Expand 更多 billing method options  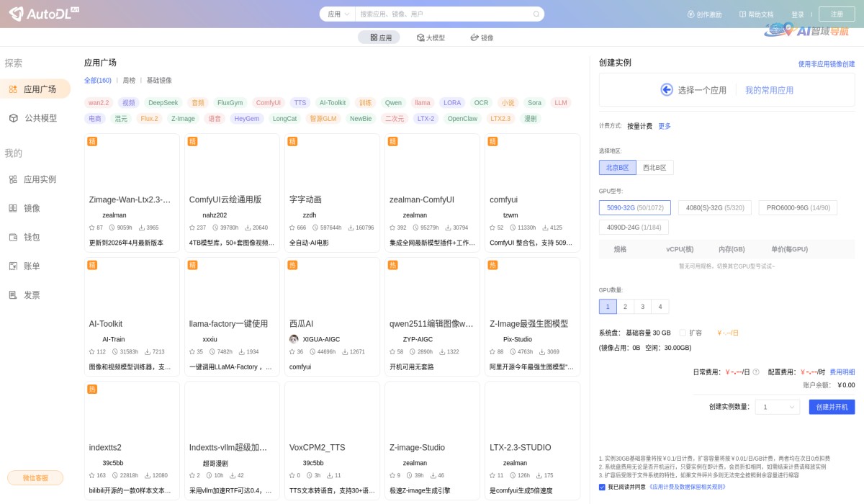click(x=664, y=125)
